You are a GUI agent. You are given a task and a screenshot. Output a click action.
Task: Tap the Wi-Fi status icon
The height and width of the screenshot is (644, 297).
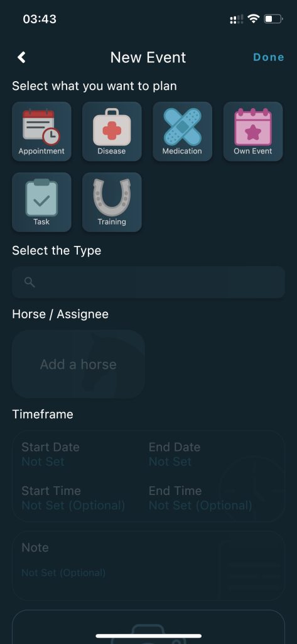254,18
